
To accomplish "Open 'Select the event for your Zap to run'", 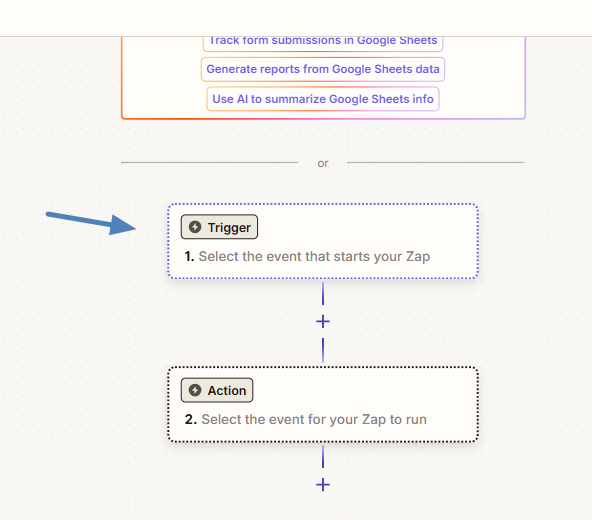I will (314, 420).
